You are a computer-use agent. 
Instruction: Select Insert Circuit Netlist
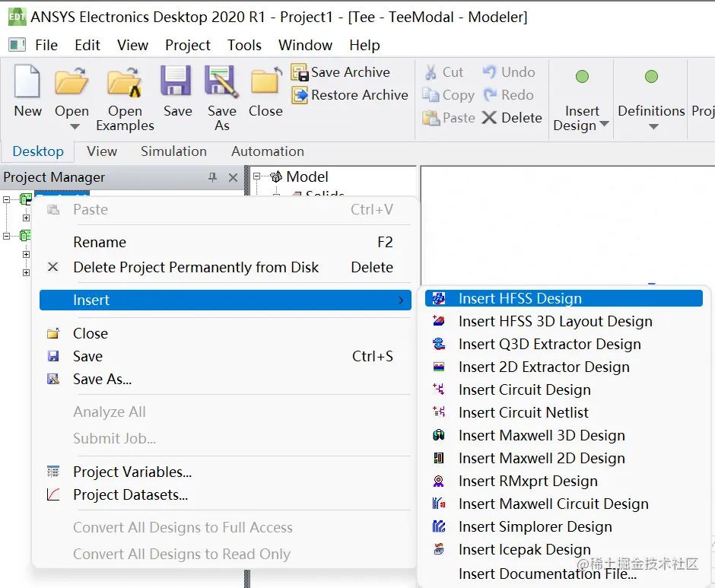coord(564,412)
